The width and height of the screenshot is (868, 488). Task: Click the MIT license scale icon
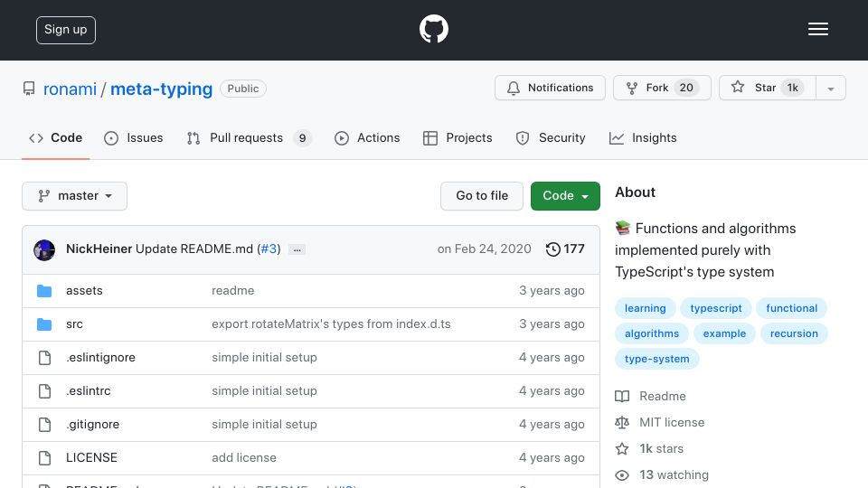(622, 423)
